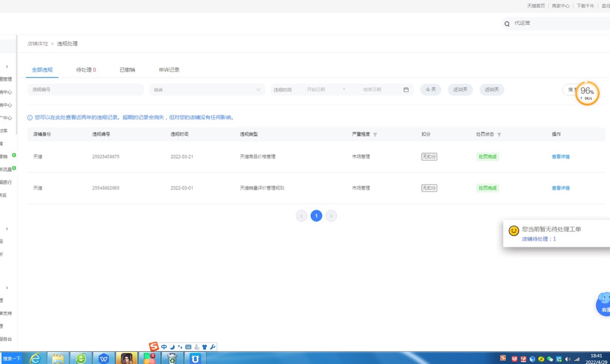Open the 申诉 dropdown filter
This screenshot has width=610, height=364.
click(x=207, y=89)
